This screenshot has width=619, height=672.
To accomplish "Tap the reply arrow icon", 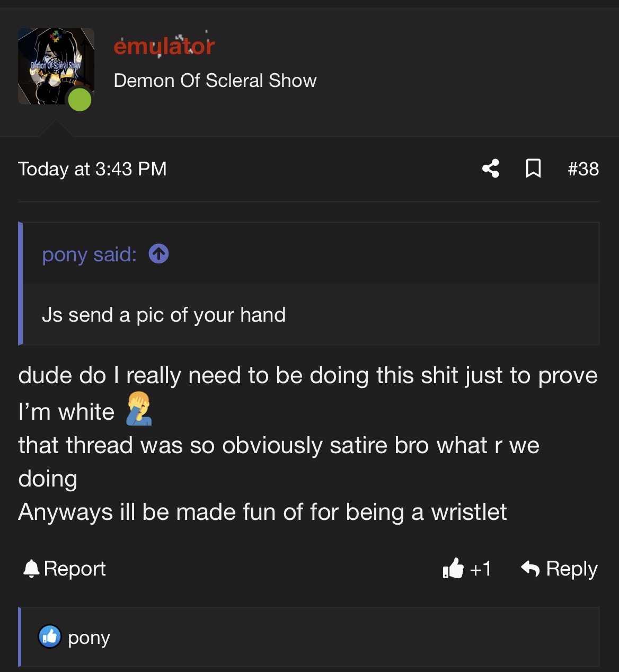I will pos(530,568).
